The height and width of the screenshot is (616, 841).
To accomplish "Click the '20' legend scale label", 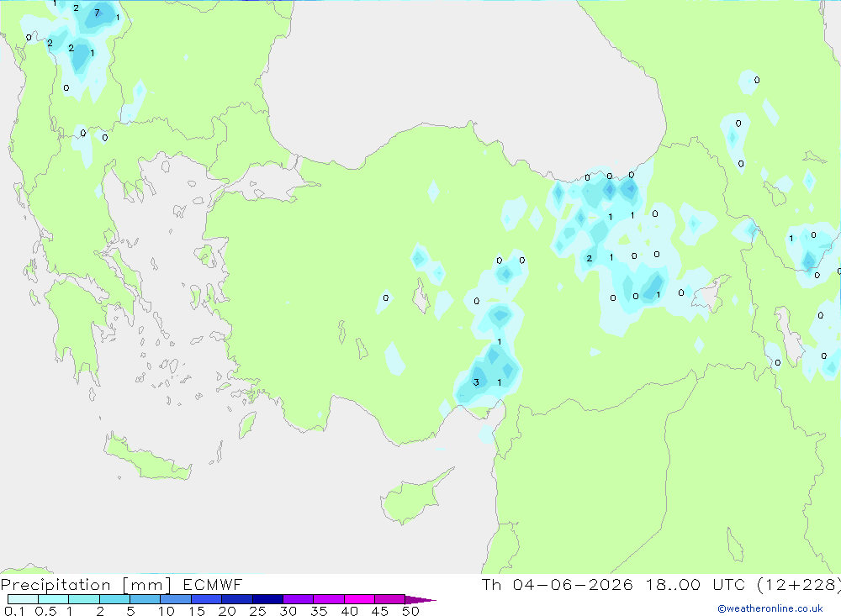I will point(227,611).
